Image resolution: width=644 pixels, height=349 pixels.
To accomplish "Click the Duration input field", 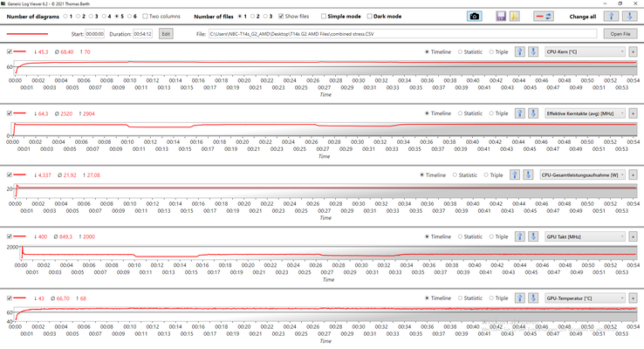I will [142, 34].
